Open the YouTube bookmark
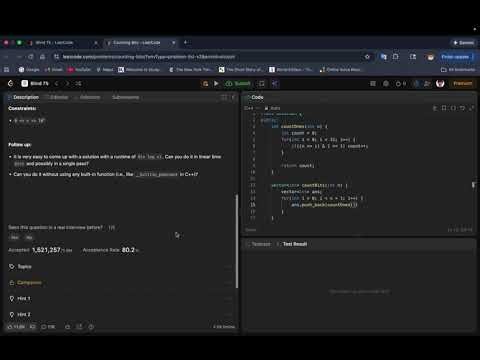Viewport: 480px width, 360px height. pyautogui.click(x=79, y=70)
